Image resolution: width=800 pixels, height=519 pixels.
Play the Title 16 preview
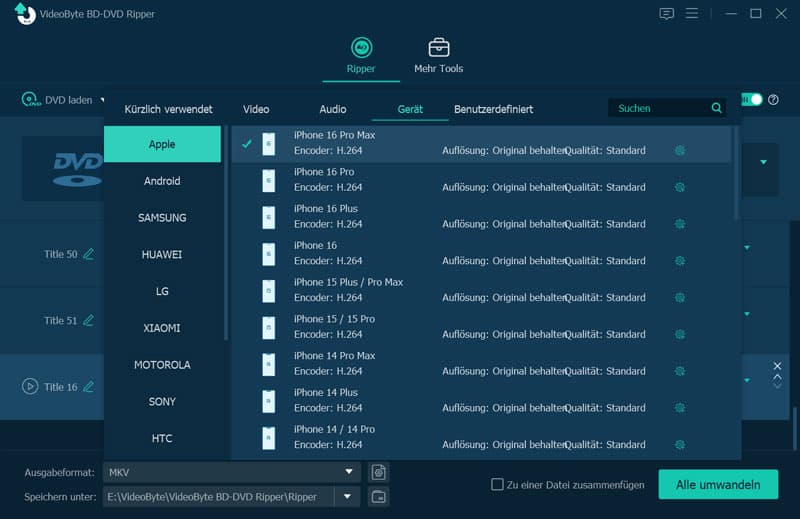coord(30,386)
